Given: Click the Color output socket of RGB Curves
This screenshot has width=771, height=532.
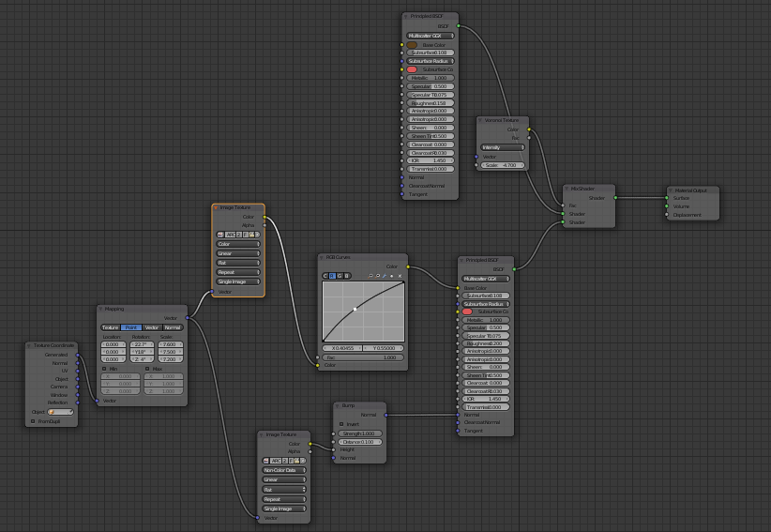Looking at the screenshot, I should click(408, 266).
